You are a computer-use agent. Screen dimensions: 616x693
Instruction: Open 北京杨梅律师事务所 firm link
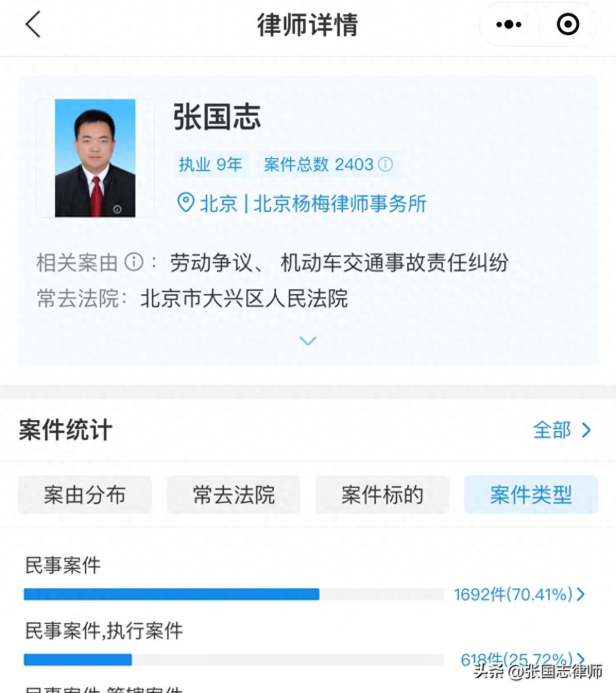point(340,203)
